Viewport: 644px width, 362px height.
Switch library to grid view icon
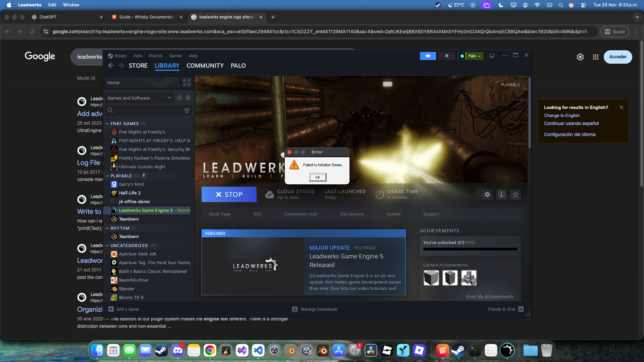coord(186,82)
